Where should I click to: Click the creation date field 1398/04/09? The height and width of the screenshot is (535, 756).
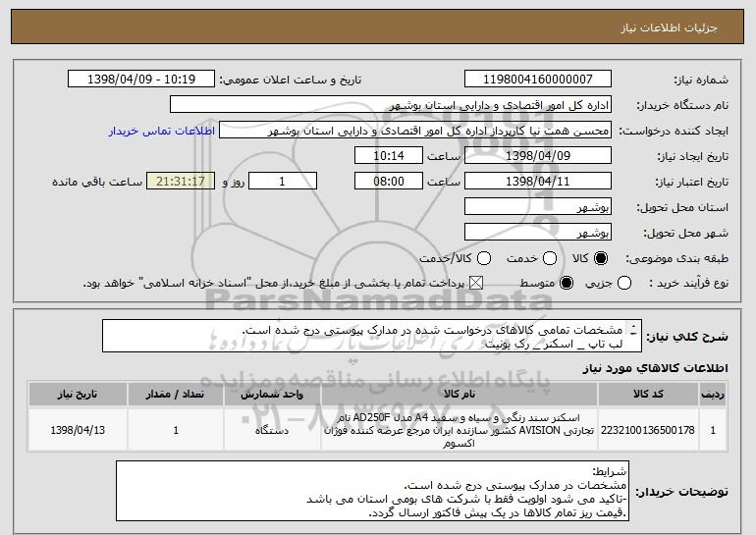coord(538,156)
